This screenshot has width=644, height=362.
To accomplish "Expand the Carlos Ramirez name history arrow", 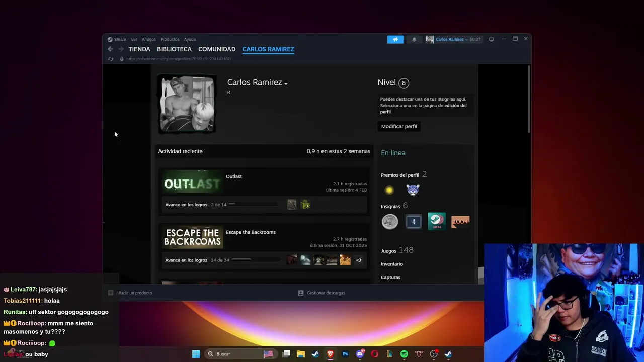I will 286,84.
